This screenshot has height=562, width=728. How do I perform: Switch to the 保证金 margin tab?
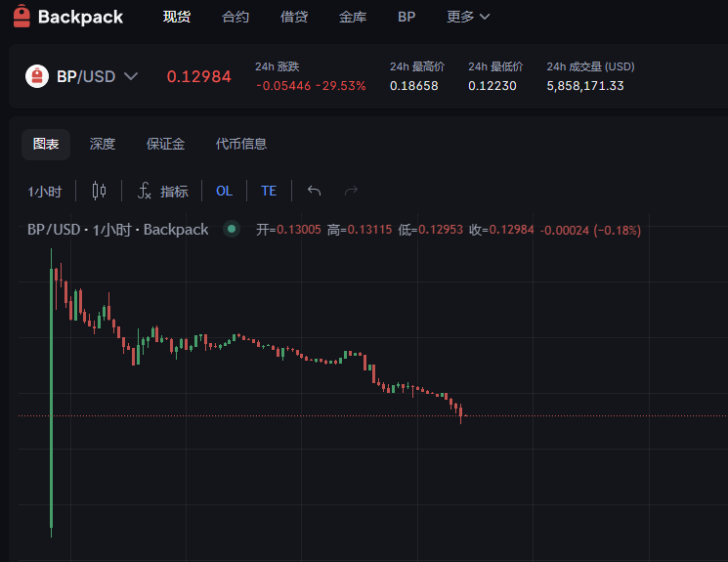165,144
